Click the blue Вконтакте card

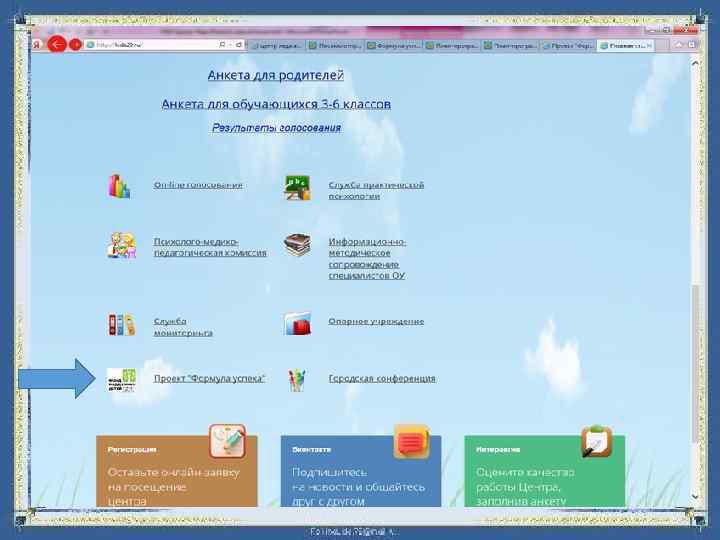click(x=361, y=471)
